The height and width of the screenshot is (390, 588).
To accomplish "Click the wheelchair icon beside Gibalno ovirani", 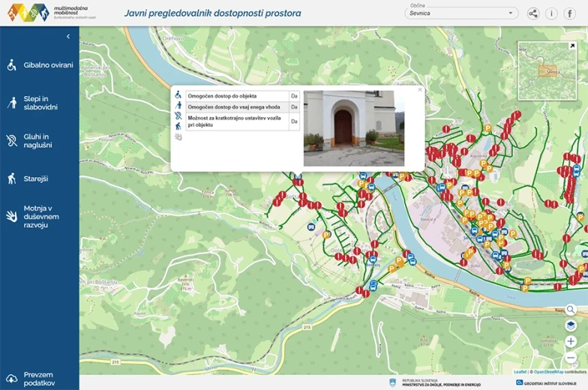I will [12, 64].
